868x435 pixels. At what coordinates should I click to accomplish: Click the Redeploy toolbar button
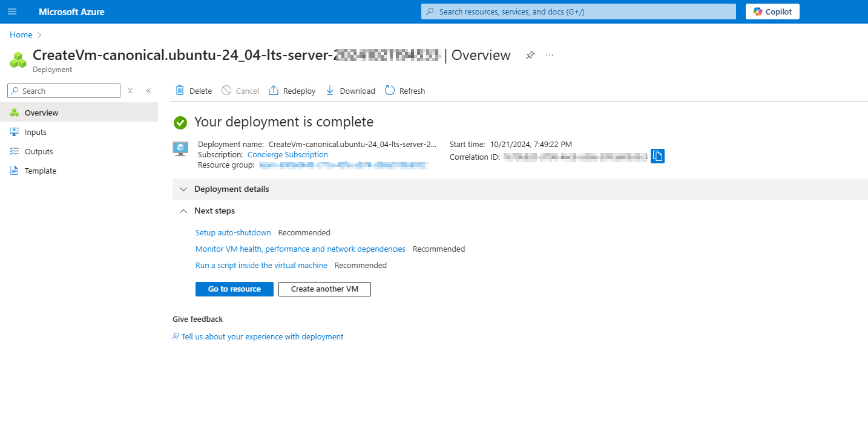click(x=292, y=91)
